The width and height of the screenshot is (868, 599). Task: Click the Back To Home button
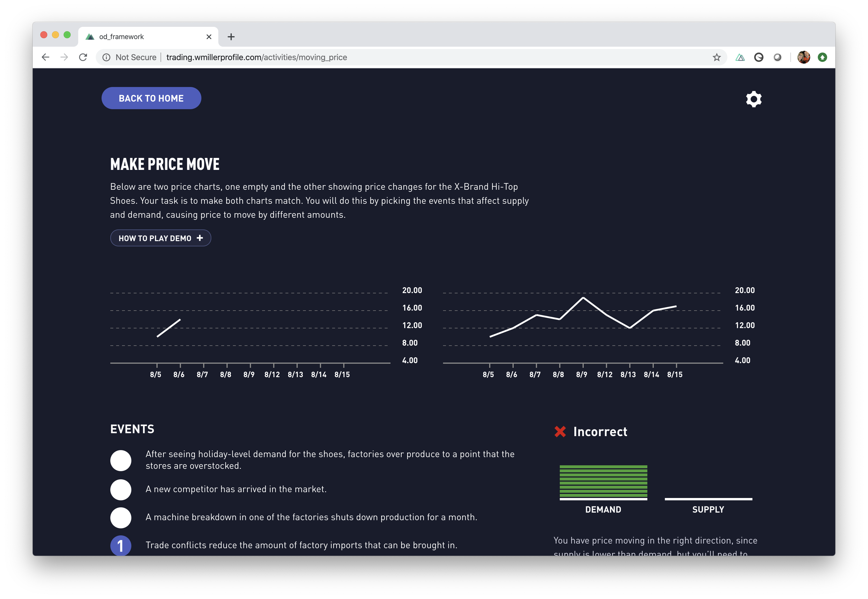(151, 98)
